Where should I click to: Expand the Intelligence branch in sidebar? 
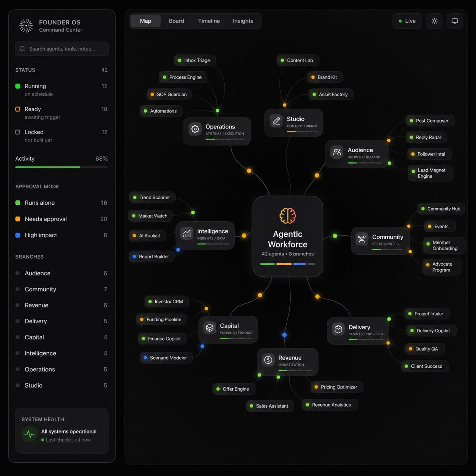(x=61, y=353)
